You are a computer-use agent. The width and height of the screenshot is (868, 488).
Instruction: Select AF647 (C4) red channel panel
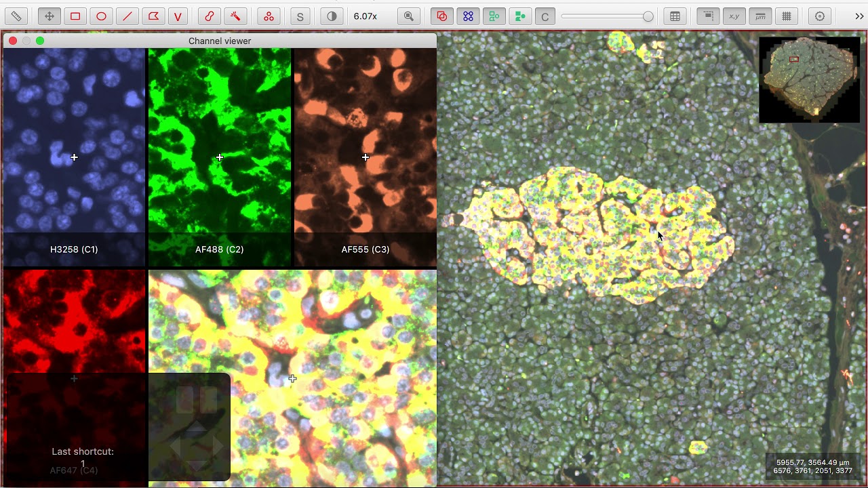point(74,378)
